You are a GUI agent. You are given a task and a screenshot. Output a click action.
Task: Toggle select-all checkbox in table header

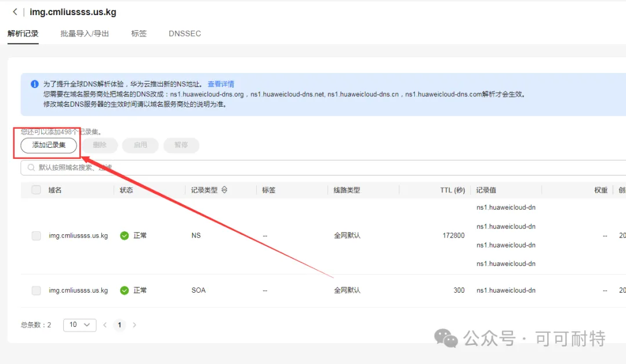(x=37, y=190)
